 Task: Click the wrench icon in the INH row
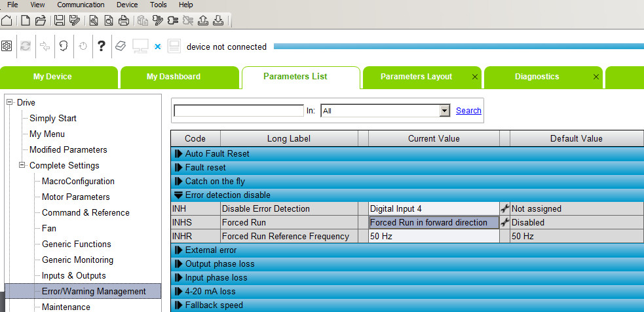click(504, 209)
